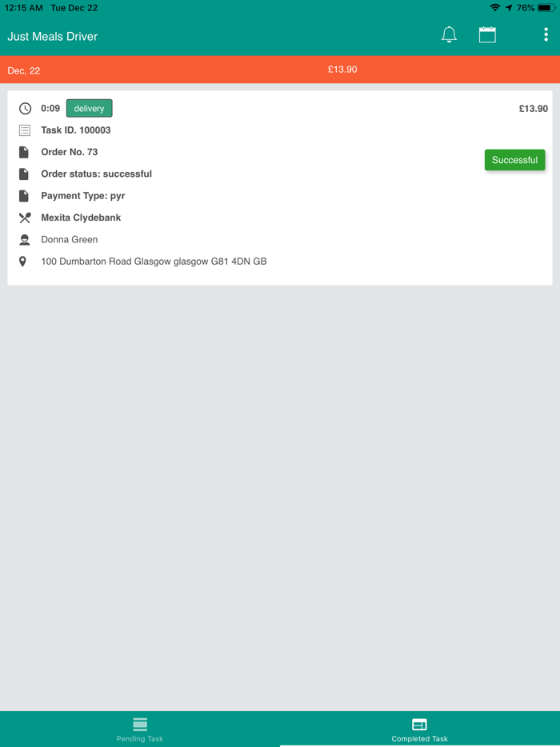
Task: Select customer name Donna Green
Action: 70,240
